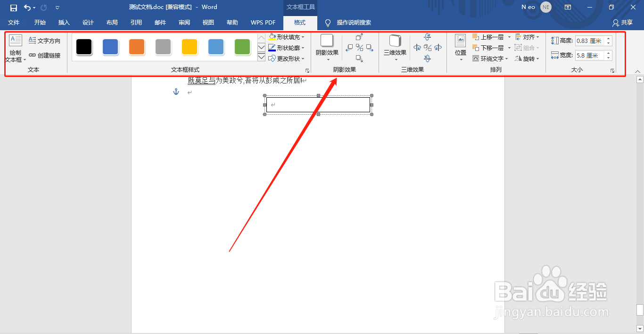The image size is (644, 334).
Task: Click the 3-D tilt up icon
Action: click(428, 37)
